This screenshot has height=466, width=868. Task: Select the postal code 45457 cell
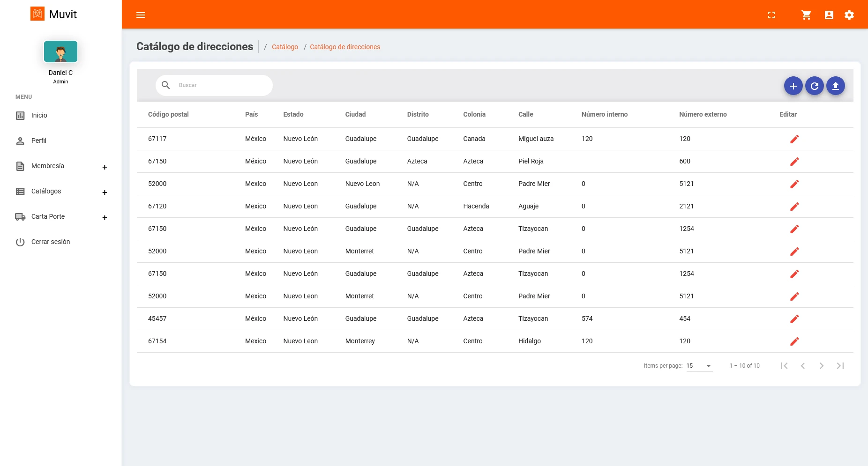[157, 318]
